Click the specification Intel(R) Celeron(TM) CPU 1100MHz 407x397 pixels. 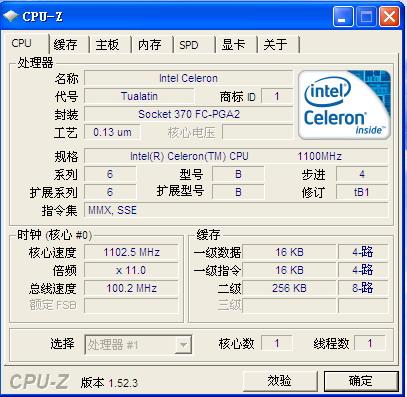click(236, 156)
